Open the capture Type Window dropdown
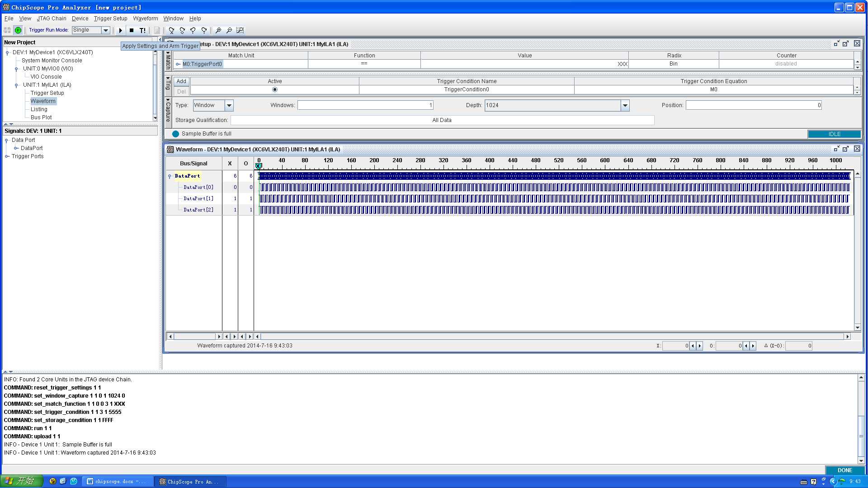The image size is (868, 488). coord(229,105)
